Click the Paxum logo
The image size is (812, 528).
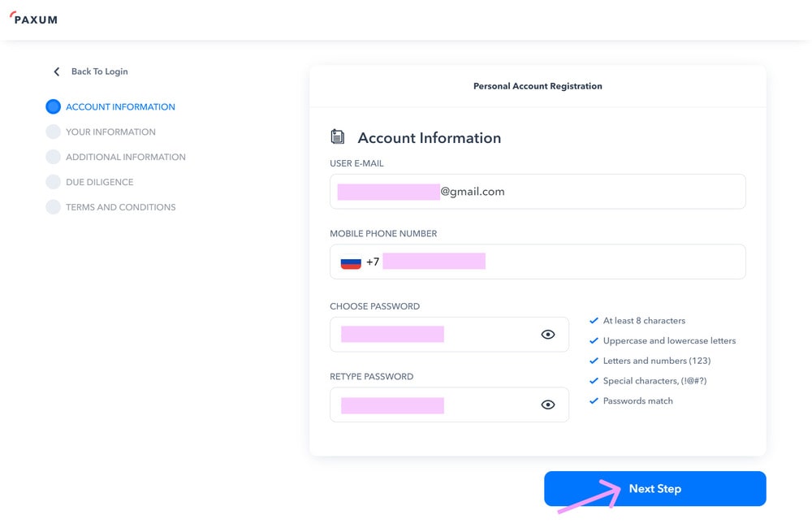(33, 19)
